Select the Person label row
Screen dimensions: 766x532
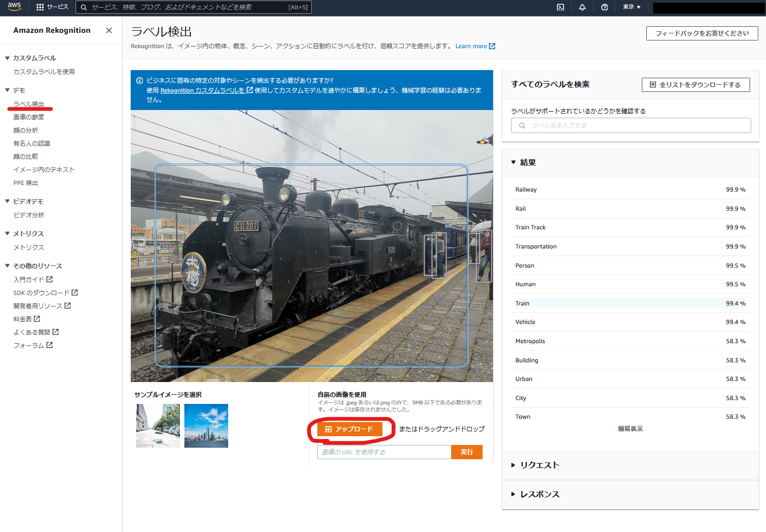tap(630, 265)
